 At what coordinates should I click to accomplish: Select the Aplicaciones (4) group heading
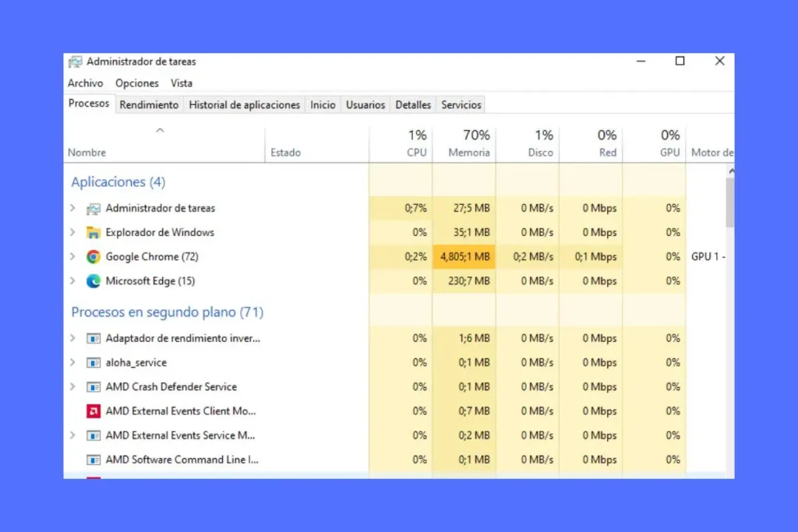[118, 182]
